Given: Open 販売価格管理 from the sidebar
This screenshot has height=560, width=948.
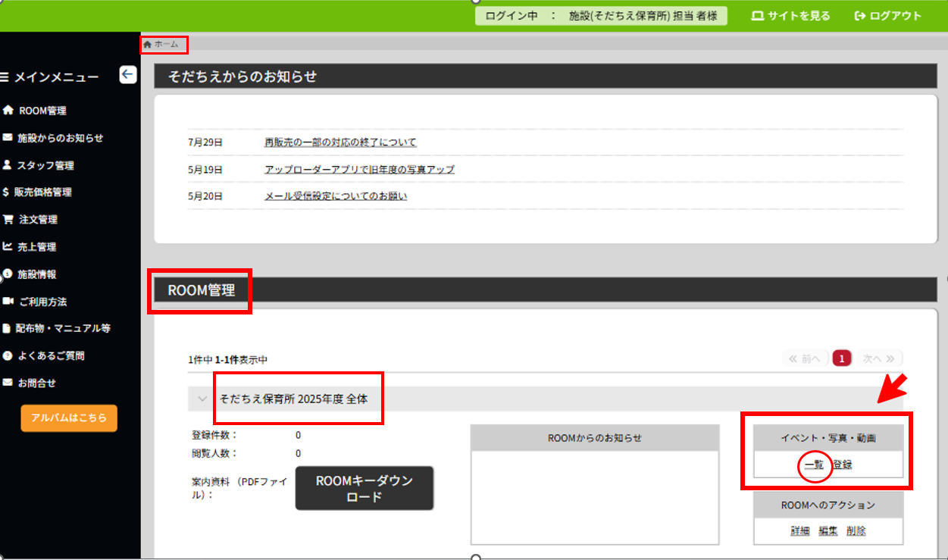Looking at the screenshot, I should (x=42, y=192).
